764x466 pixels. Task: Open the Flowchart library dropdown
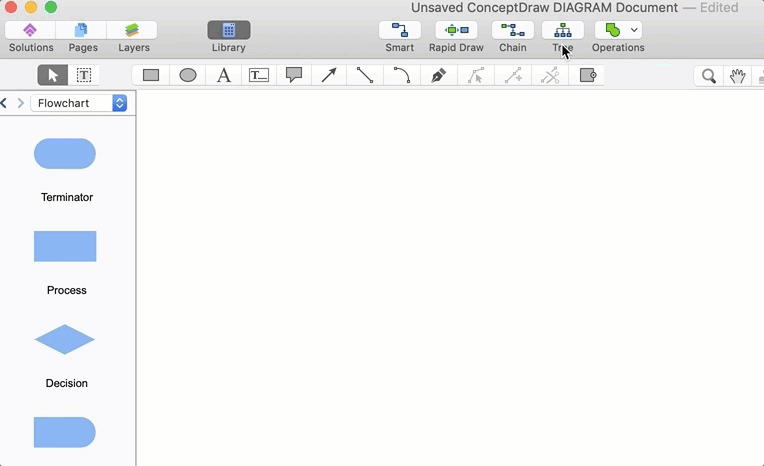pyautogui.click(x=79, y=103)
